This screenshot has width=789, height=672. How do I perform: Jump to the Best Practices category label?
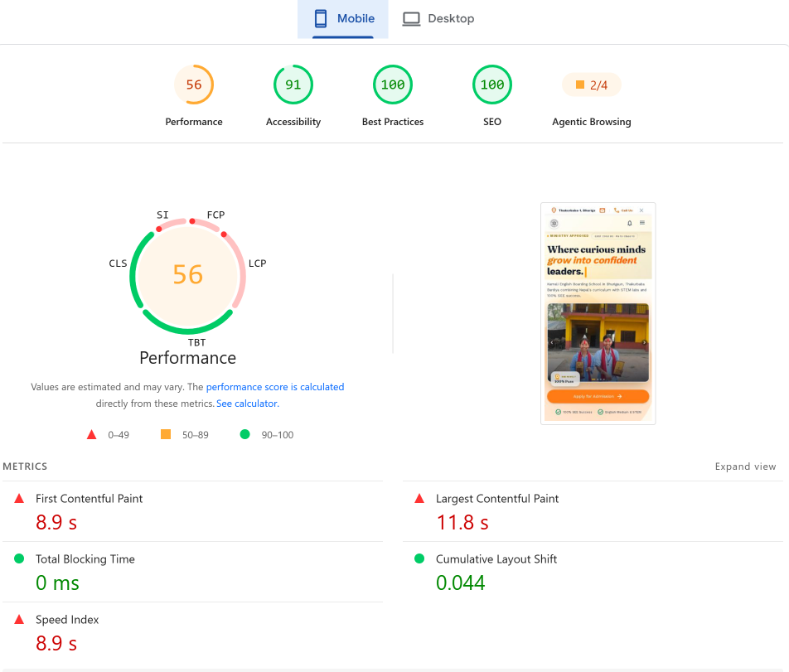click(x=393, y=122)
